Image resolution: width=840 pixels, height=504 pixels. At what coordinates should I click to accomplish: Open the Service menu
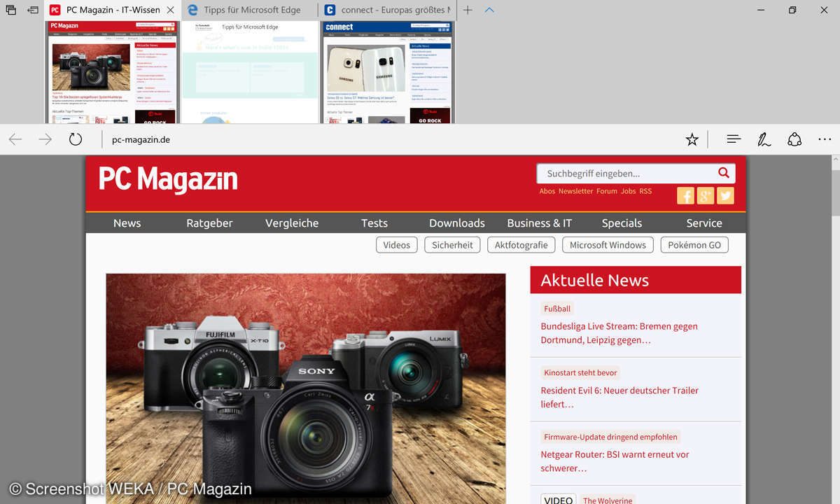point(704,223)
